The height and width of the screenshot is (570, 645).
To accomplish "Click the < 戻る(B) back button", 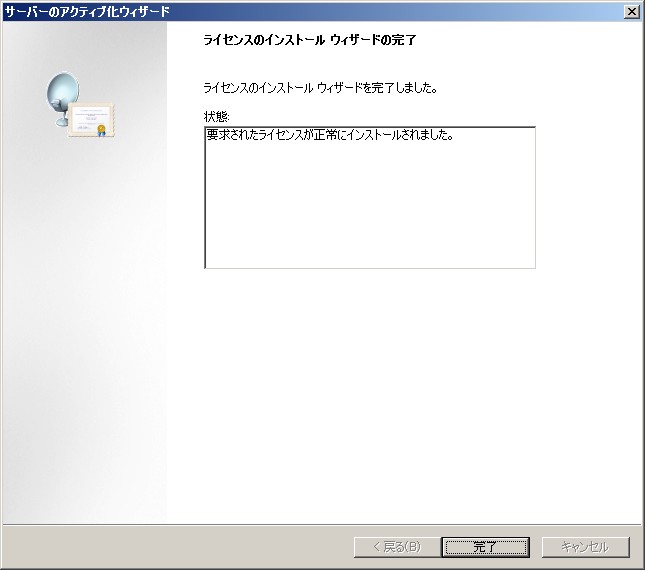I will tap(396, 547).
